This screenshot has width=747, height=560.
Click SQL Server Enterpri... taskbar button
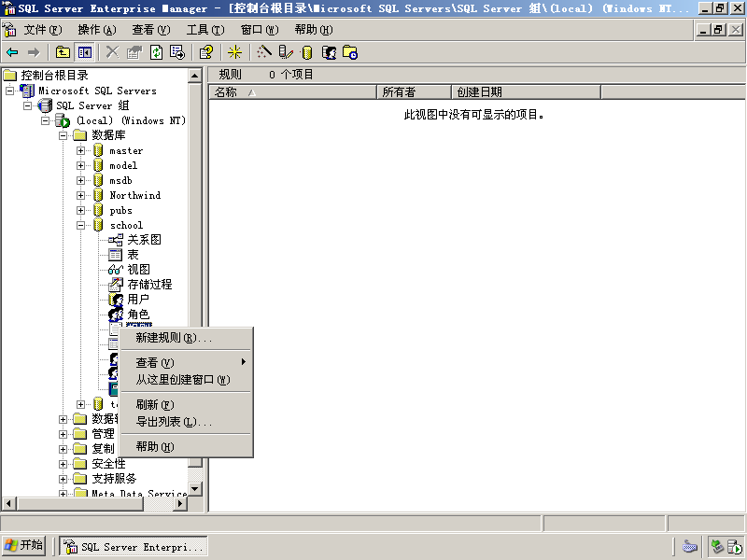click(134, 547)
